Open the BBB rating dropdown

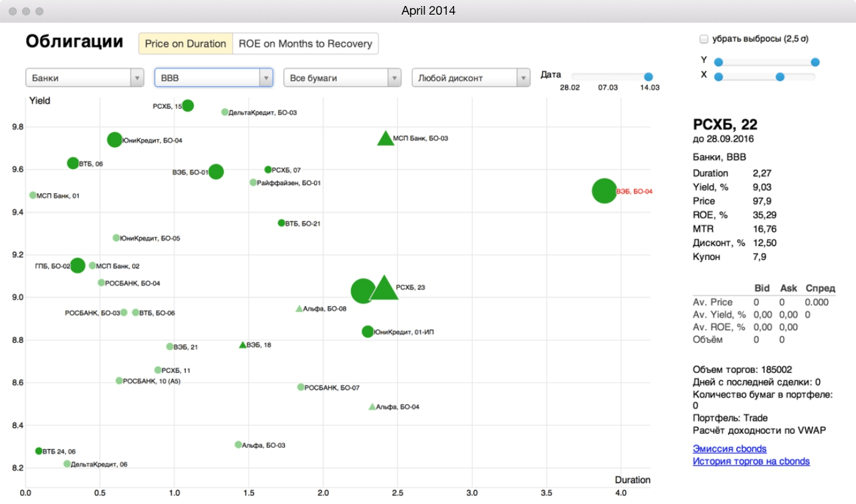coord(214,78)
